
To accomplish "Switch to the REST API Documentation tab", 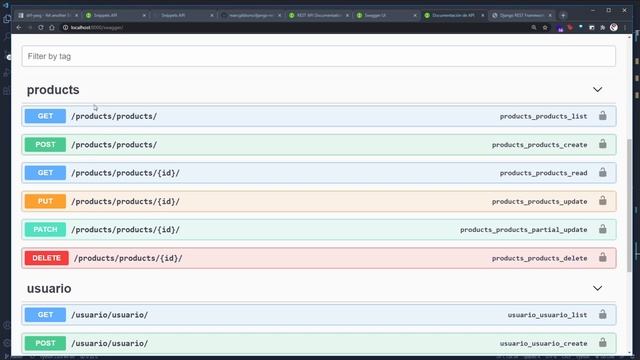I will click(x=319, y=16).
